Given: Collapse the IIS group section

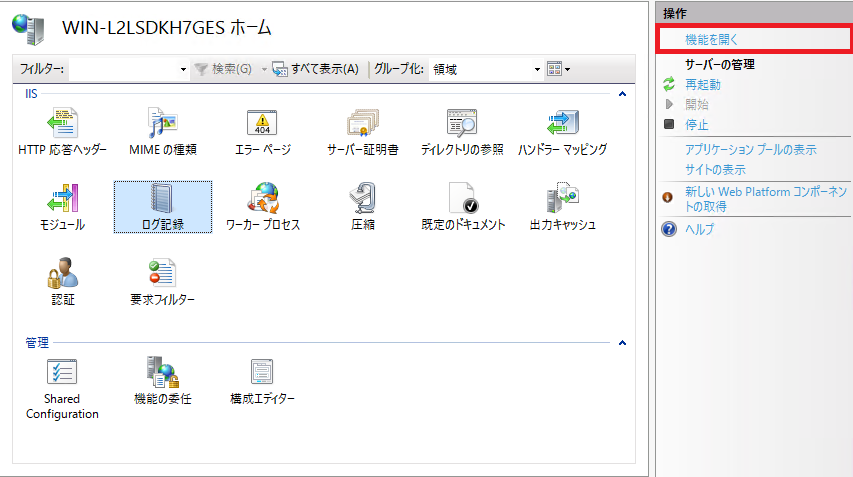Looking at the screenshot, I should (622, 94).
